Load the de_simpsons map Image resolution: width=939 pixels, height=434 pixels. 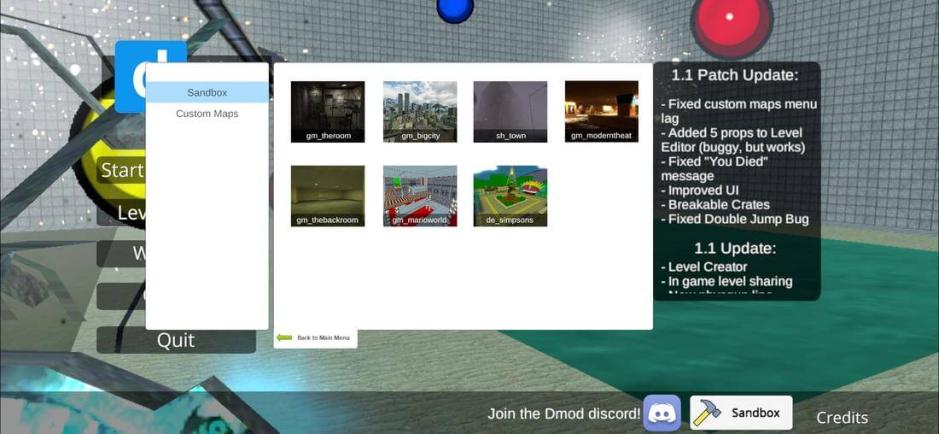510,196
